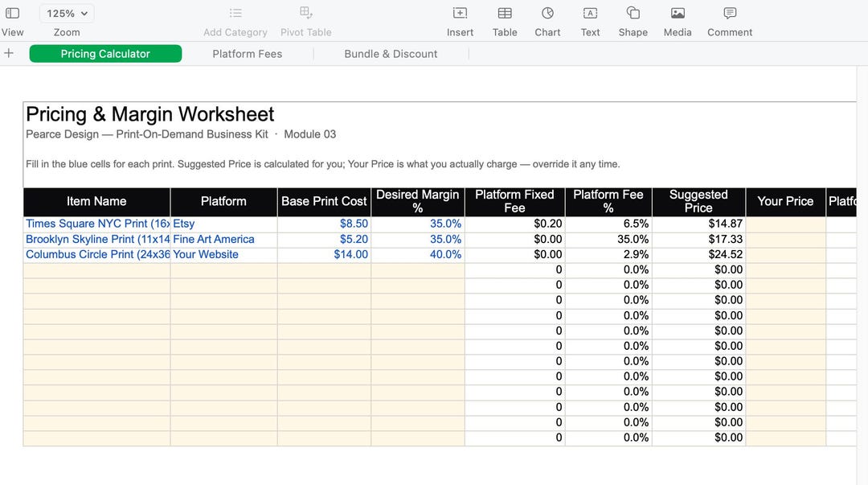Screen dimensions: 868x485
Task: Click the Your Price cell for Etsy row
Action: [x=785, y=224]
